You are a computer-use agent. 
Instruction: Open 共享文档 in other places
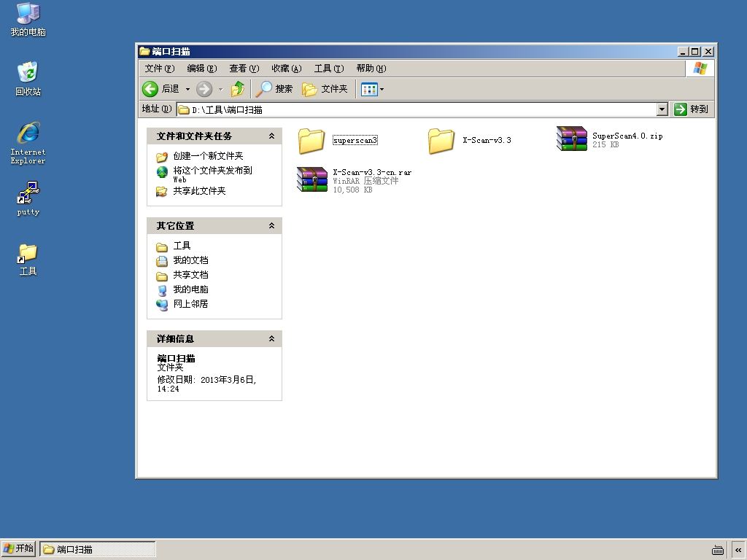coord(190,275)
